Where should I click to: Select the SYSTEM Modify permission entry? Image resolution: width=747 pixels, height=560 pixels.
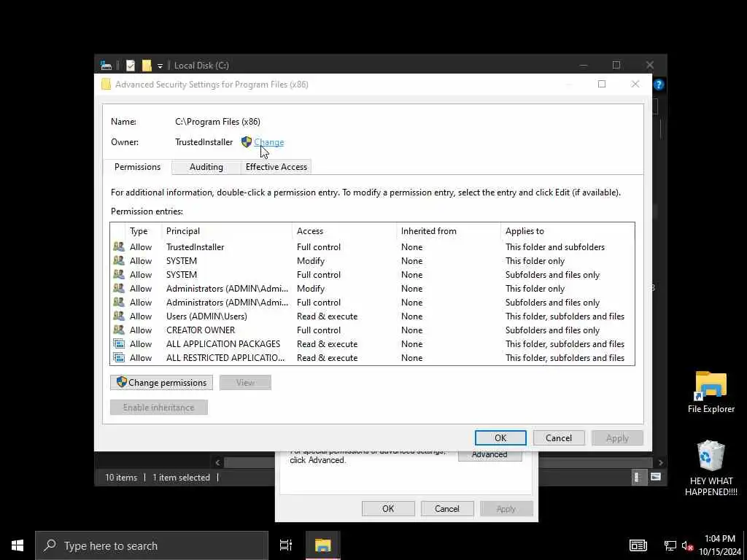click(x=372, y=261)
